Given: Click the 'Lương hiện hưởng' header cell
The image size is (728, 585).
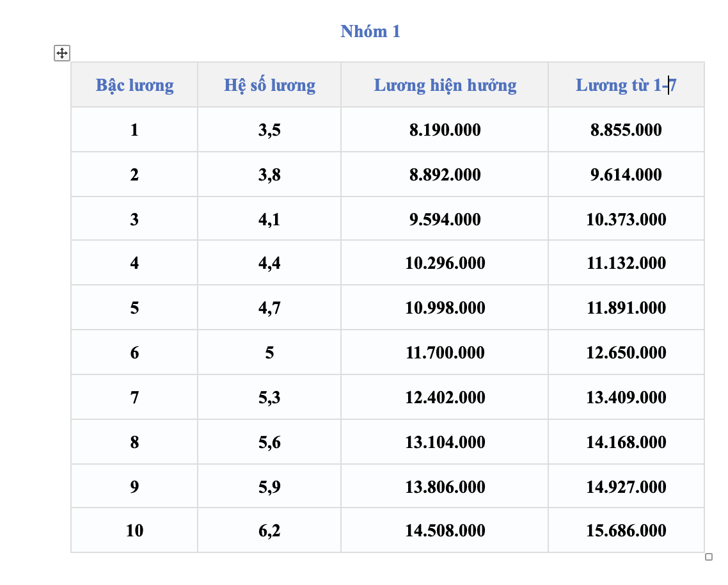Looking at the screenshot, I should click(445, 85).
